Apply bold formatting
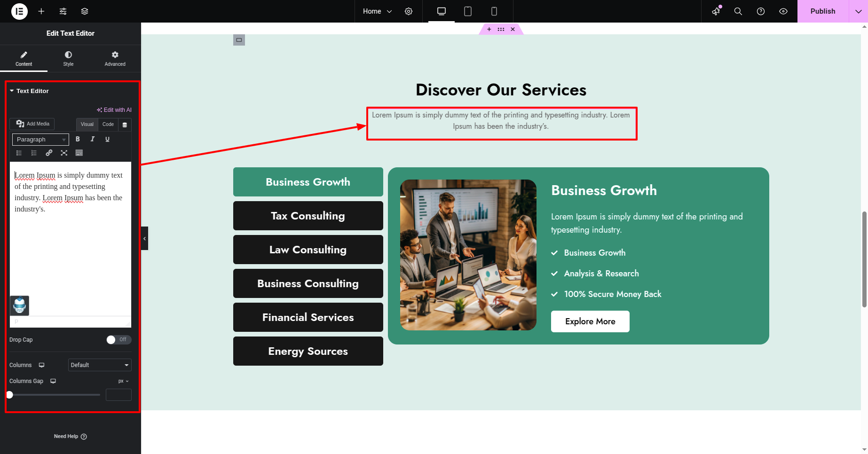868x454 pixels. pyautogui.click(x=78, y=139)
